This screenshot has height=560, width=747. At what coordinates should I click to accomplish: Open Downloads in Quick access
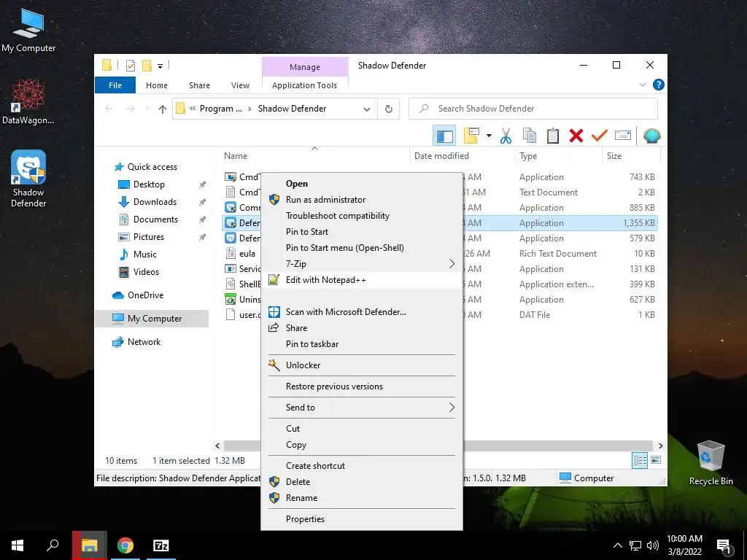pos(155,202)
